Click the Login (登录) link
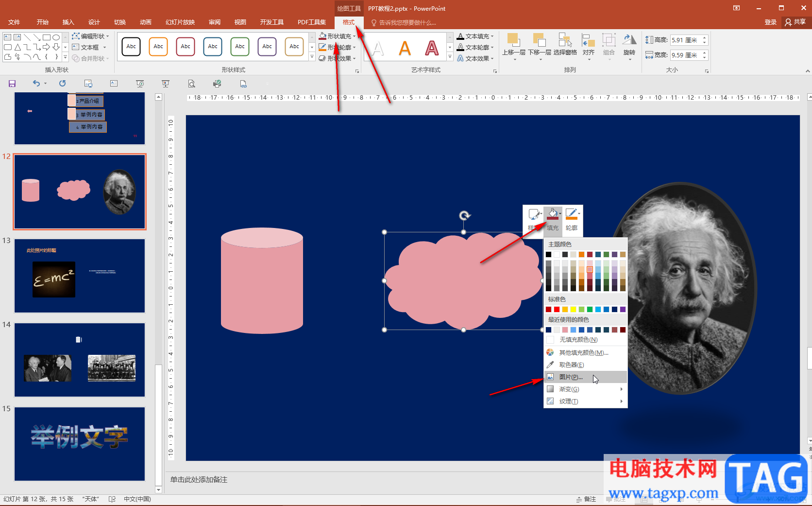This screenshot has height=506, width=812. click(x=771, y=22)
